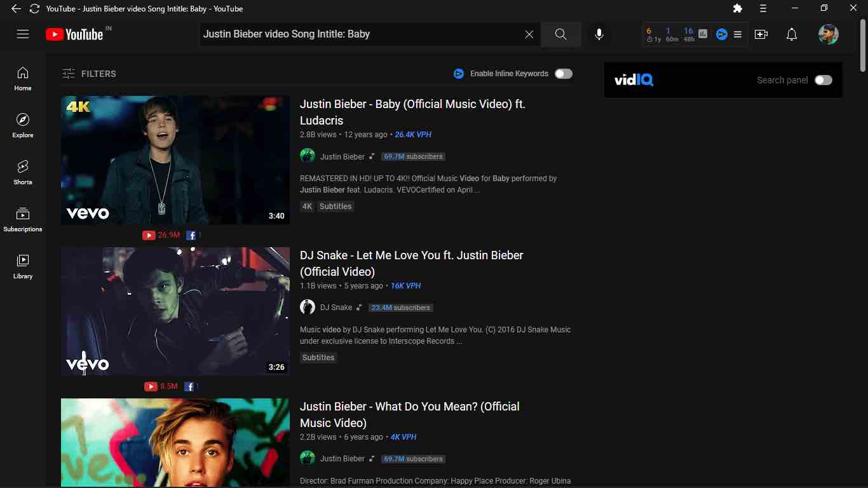Viewport: 868px width, 488px height.
Task: Click the What Do You Mean thumbnail
Action: 175,442
